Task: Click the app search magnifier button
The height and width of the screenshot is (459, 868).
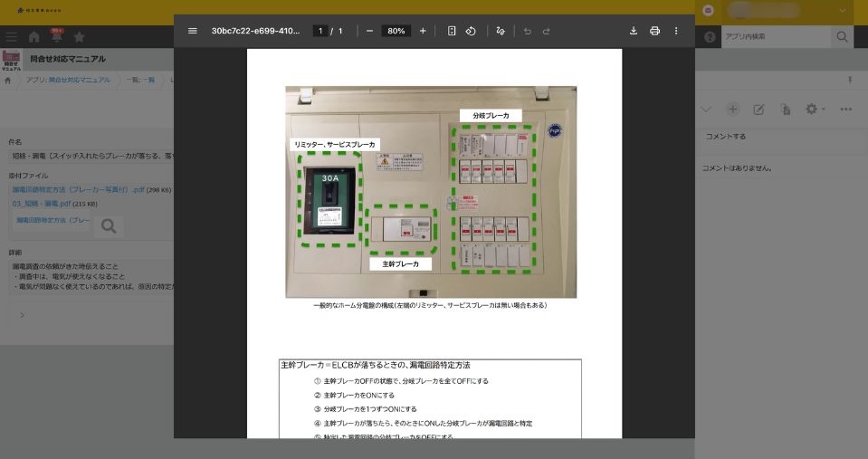Action: tap(842, 37)
